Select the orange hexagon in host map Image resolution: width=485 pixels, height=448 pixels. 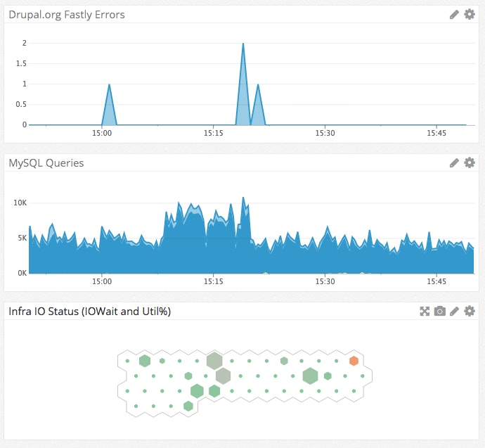354,361
